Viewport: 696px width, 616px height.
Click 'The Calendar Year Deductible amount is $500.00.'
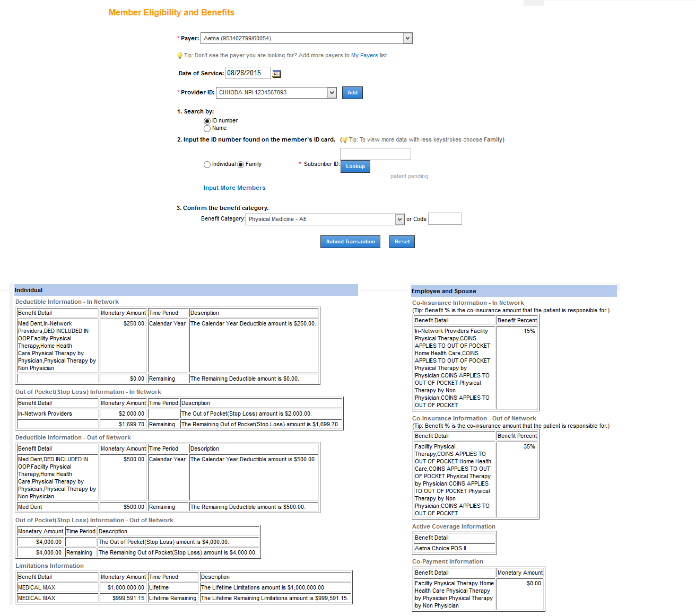(253, 459)
